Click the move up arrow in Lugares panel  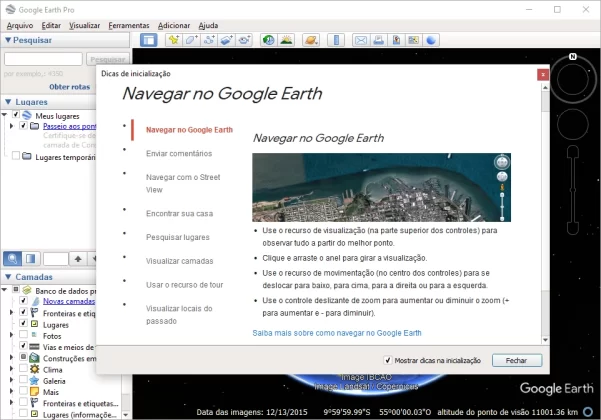pyautogui.click(x=78, y=259)
